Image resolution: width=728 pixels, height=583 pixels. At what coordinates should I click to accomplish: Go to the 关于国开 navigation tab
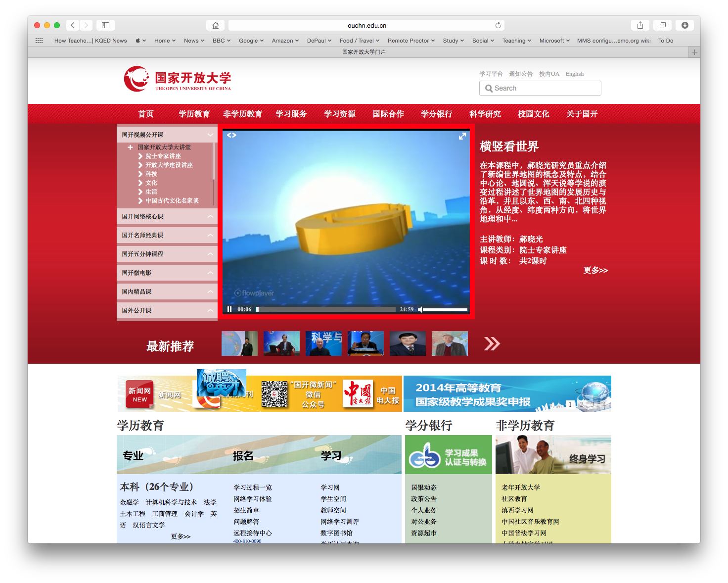click(582, 114)
